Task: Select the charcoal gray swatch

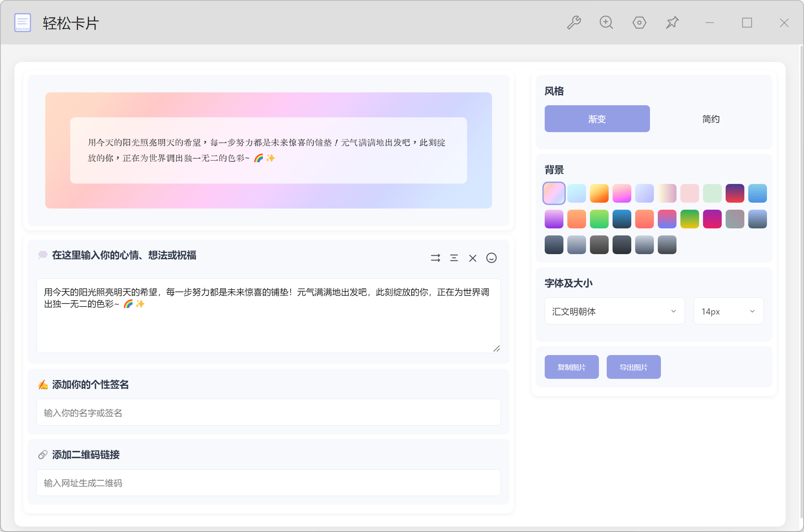Action: 599,245
